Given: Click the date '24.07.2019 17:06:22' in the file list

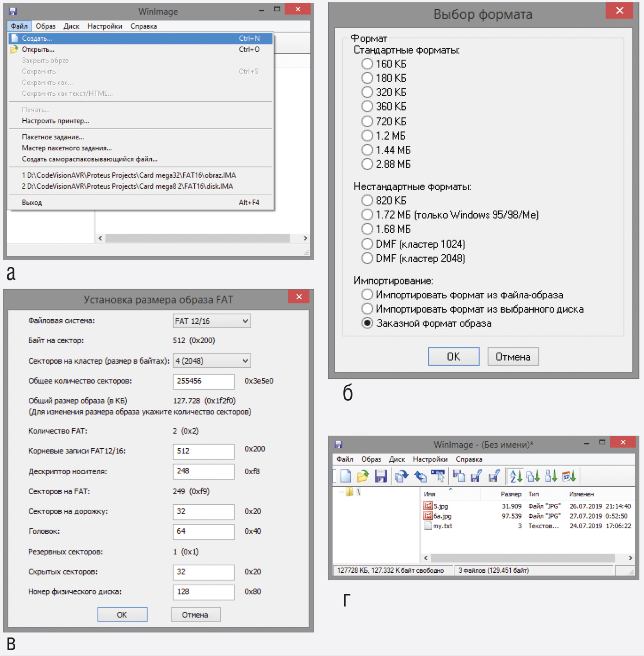Looking at the screenshot, I should pyautogui.click(x=600, y=526).
